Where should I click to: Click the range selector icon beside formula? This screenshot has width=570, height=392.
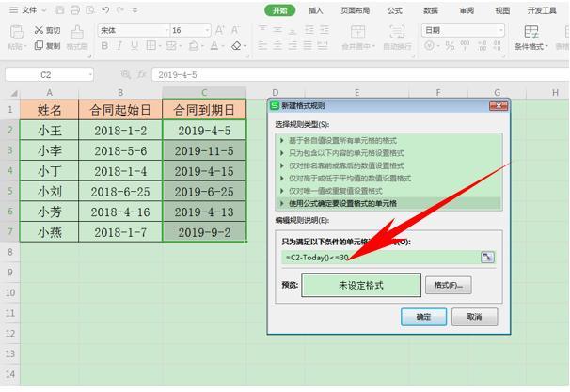(x=487, y=258)
